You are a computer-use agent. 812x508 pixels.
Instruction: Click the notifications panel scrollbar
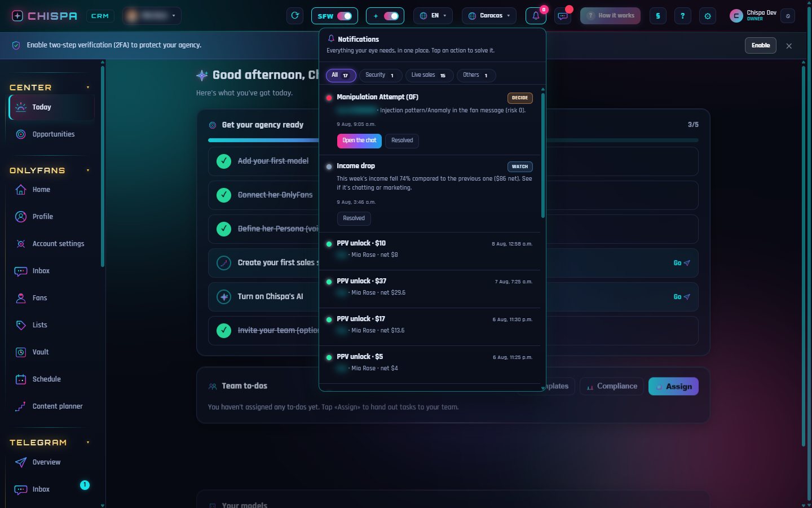(x=543, y=155)
